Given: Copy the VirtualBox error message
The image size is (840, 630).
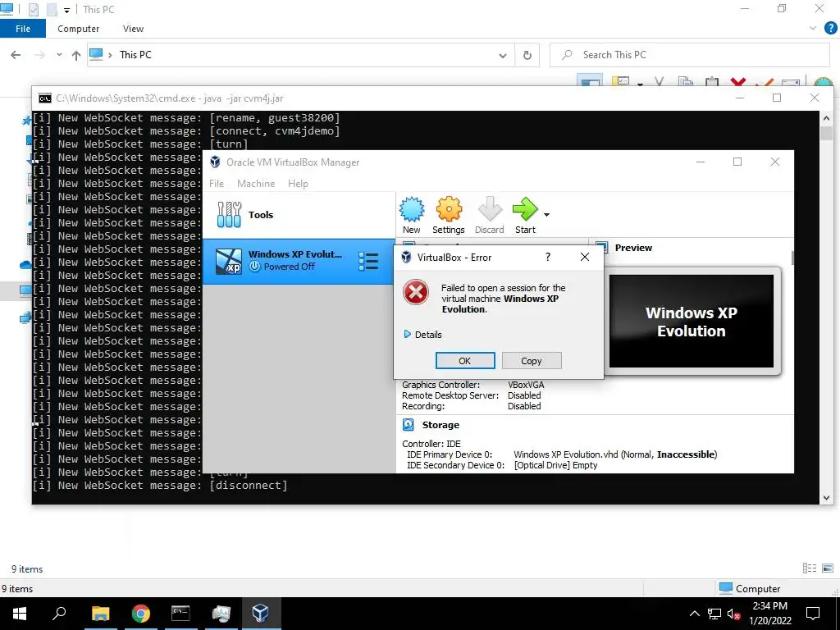Looking at the screenshot, I should (531, 361).
